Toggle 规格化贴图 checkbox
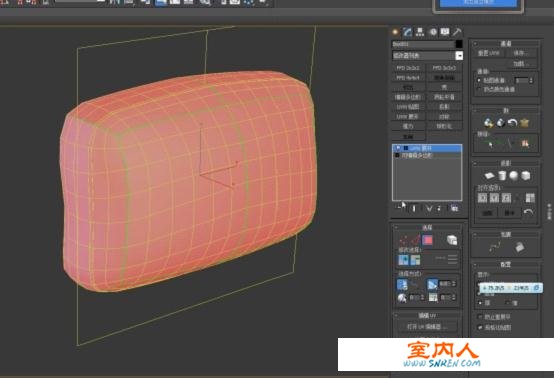The width and height of the screenshot is (554, 378). (480, 327)
